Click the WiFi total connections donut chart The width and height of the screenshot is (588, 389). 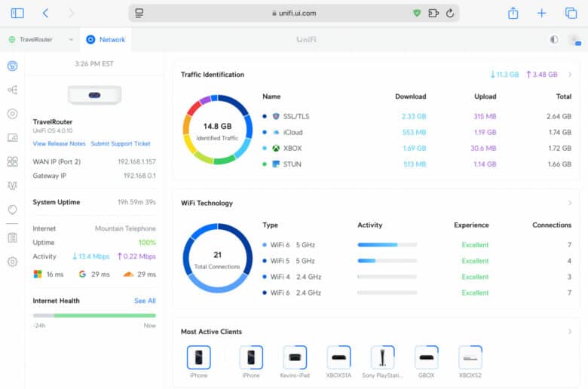(218, 259)
